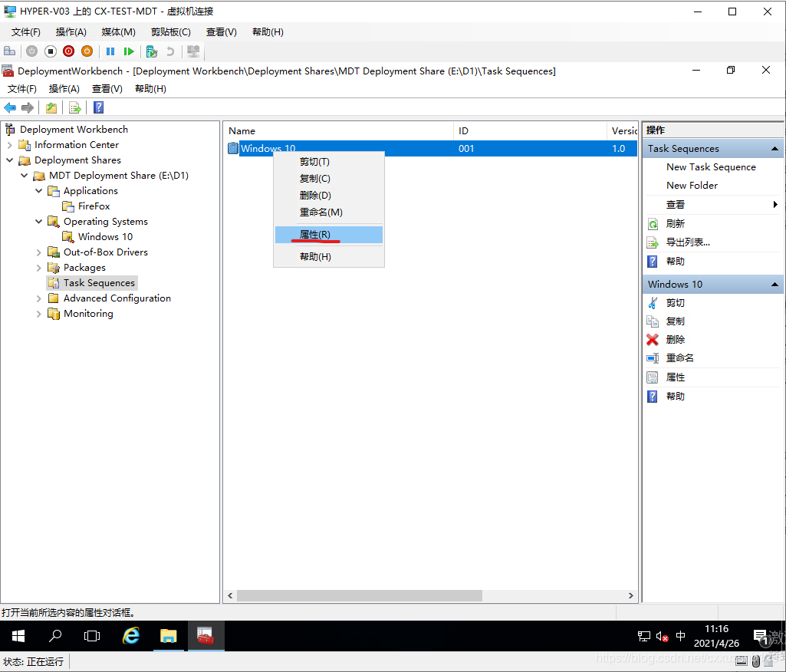Turn off the VM with the stop icon
This screenshot has width=786, height=672.
[50, 51]
